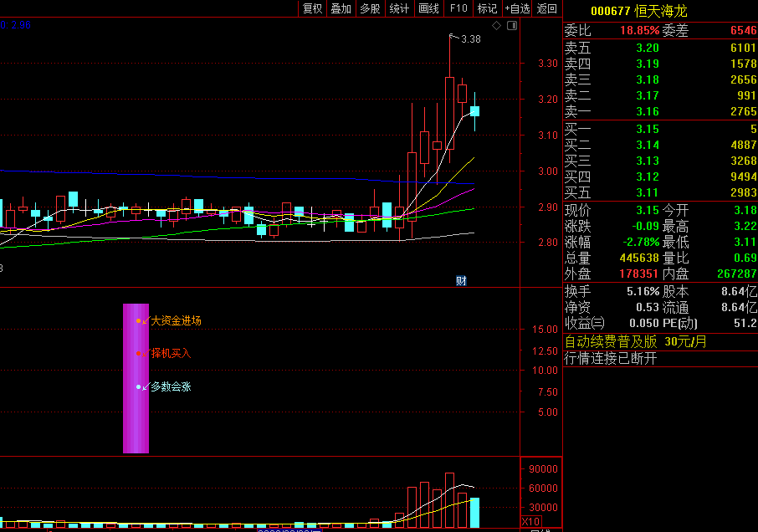
Task: Select the 买五 row at 3.11
Action: click(660, 192)
